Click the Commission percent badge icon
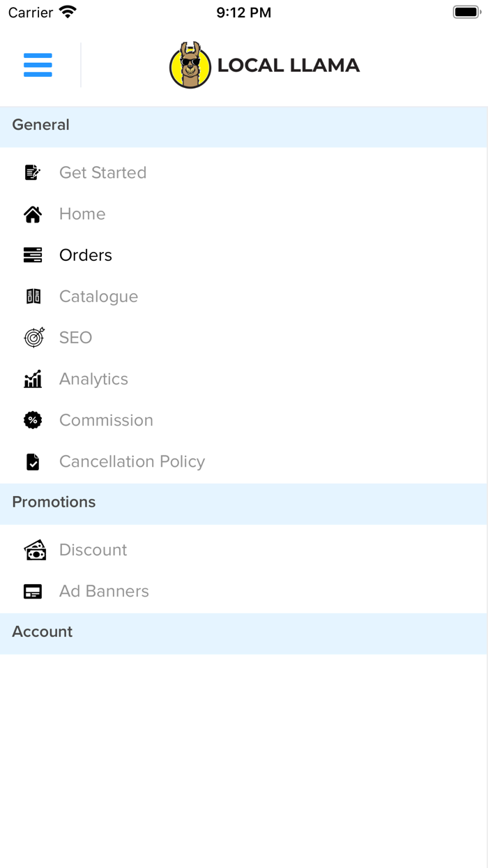This screenshot has width=488, height=868. tap(33, 420)
